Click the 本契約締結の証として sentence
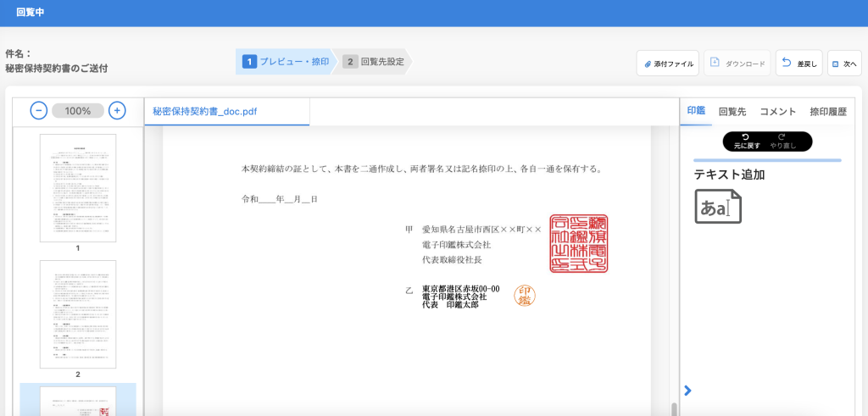Image resolution: width=868 pixels, height=416 pixels. tap(422, 169)
